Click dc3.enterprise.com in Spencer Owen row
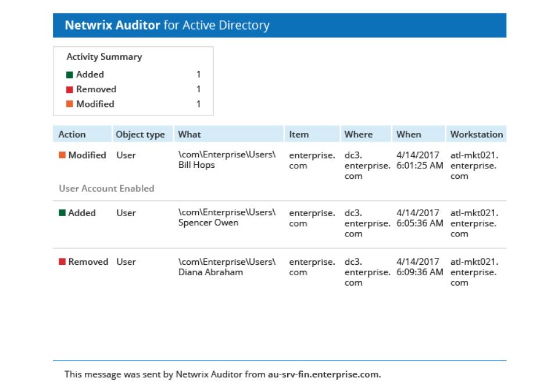The width and height of the screenshot is (558, 392). click(x=367, y=223)
